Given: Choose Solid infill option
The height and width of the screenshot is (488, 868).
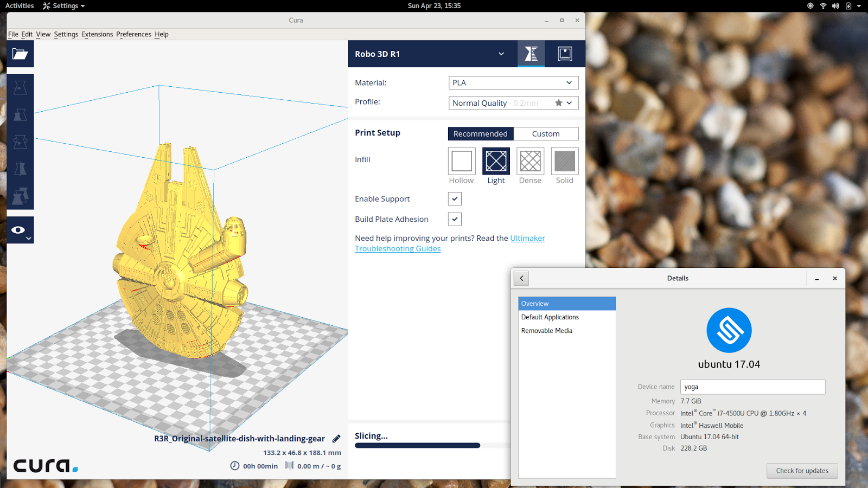Looking at the screenshot, I should pyautogui.click(x=565, y=161).
